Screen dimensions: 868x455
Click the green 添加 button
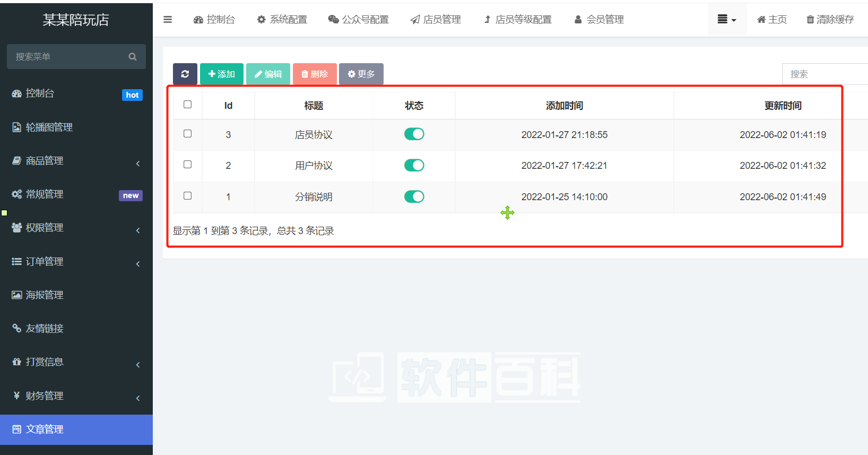(x=221, y=74)
